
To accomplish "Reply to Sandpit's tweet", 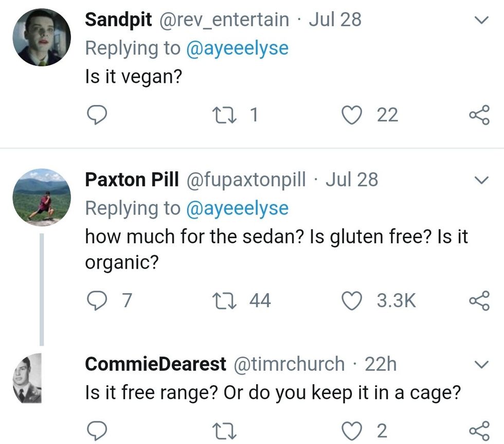I will [x=96, y=115].
